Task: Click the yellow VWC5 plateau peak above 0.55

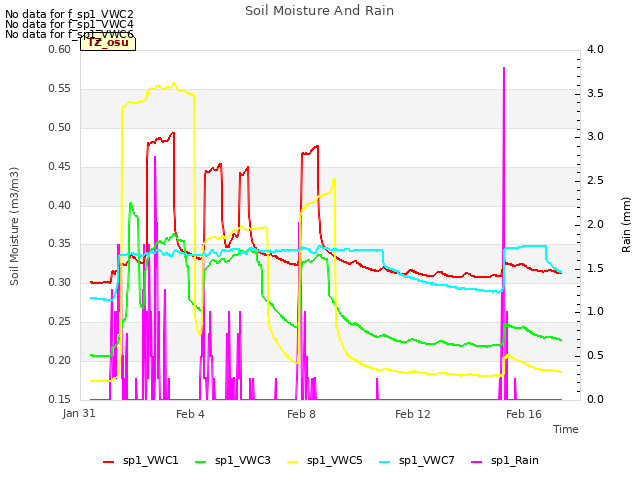Action: 174,84
